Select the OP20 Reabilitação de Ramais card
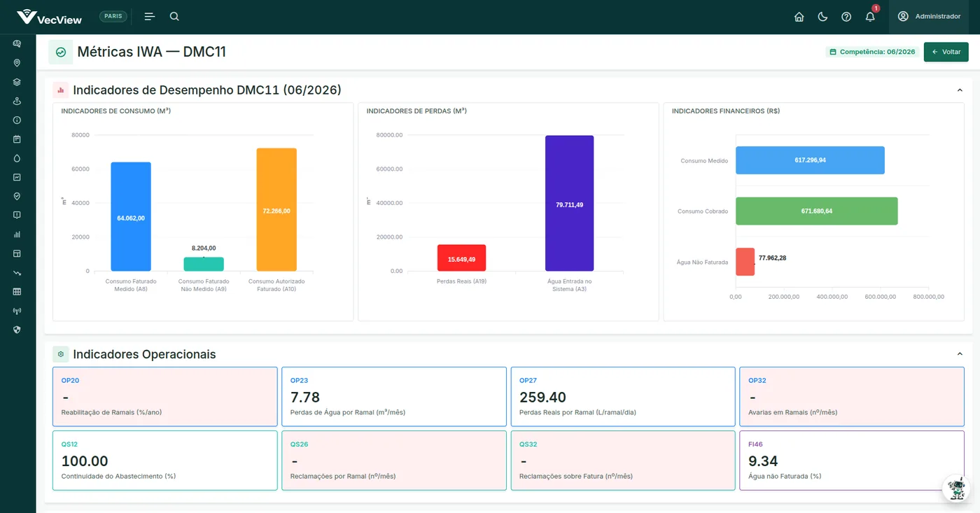This screenshot has height=513, width=980. pyautogui.click(x=165, y=397)
